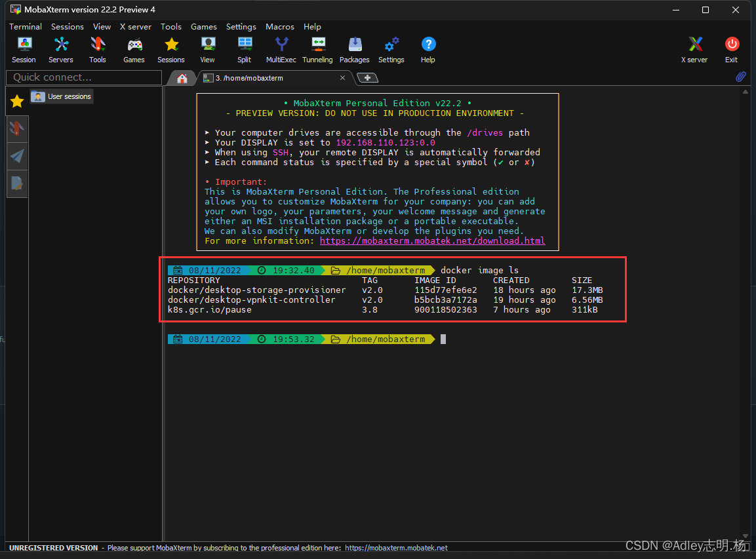Screen dimensions: 756x559
Task: Click the red Exit power icon
Action: [x=731, y=50]
